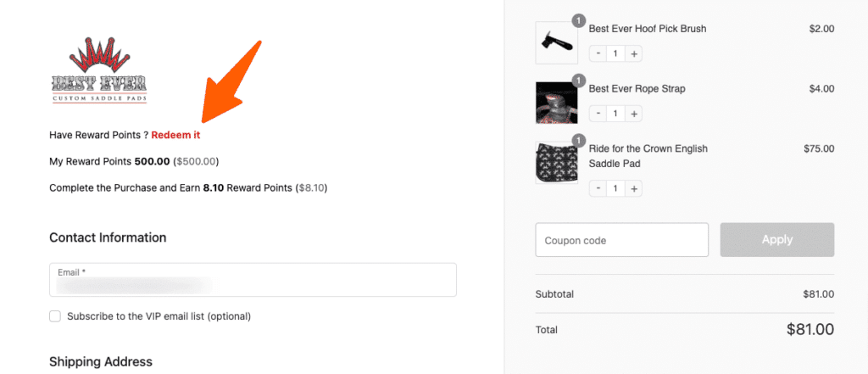Click the Rope Strap quantity field
The height and width of the screenshot is (374, 868).
tap(616, 113)
